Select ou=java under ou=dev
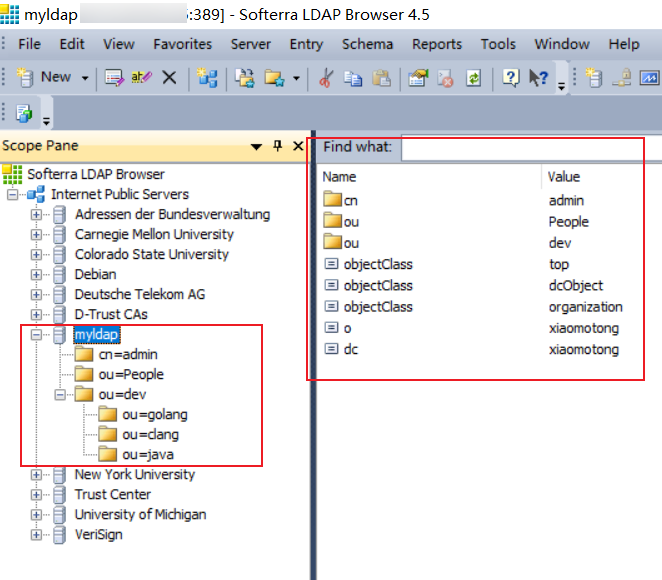662x580 pixels. tap(148, 455)
